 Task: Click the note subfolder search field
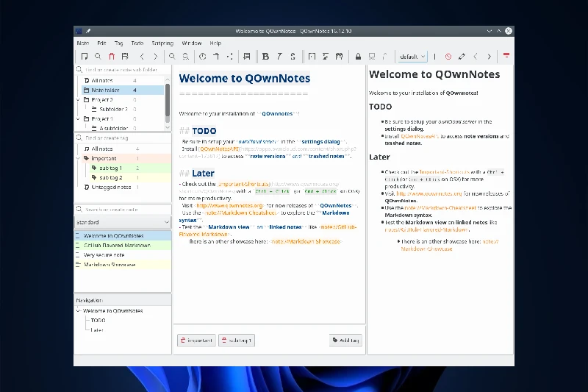(x=123, y=69)
